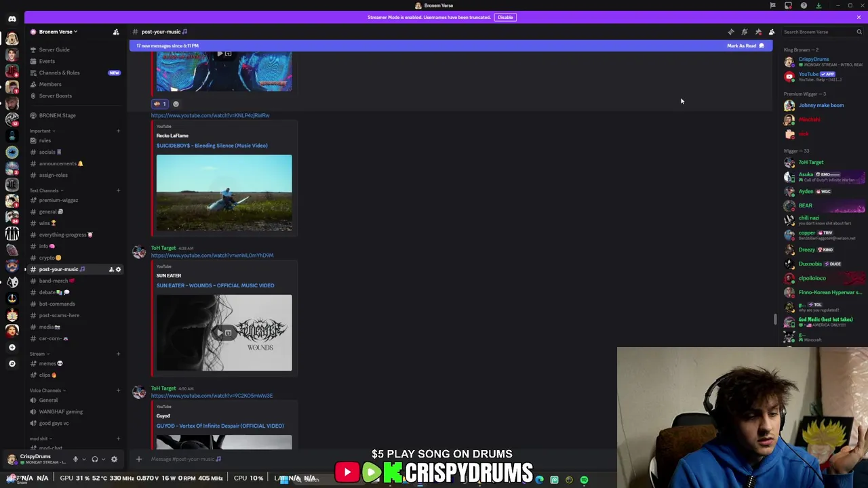Create invite icon on post-your-music channel
The image size is (868, 488).
point(111,269)
